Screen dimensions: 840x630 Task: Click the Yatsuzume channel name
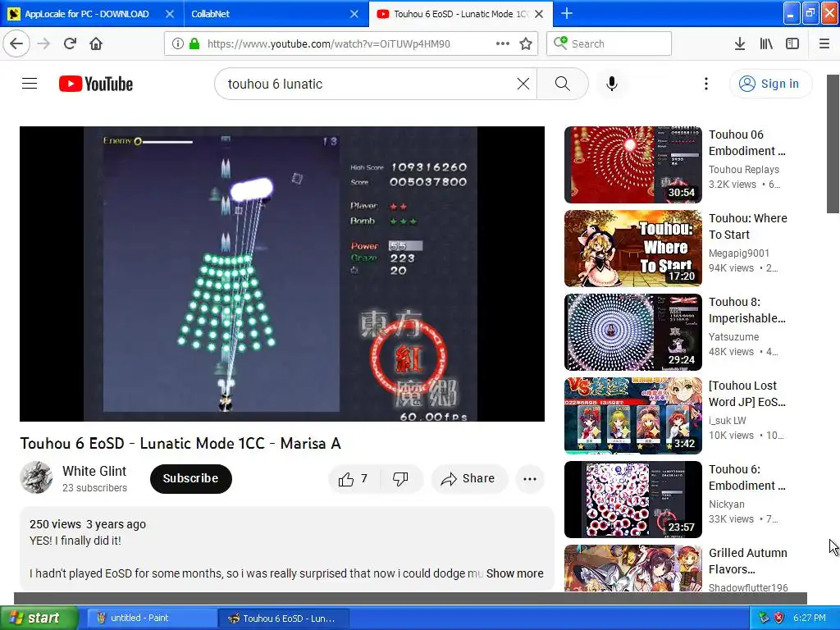pos(733,337)
